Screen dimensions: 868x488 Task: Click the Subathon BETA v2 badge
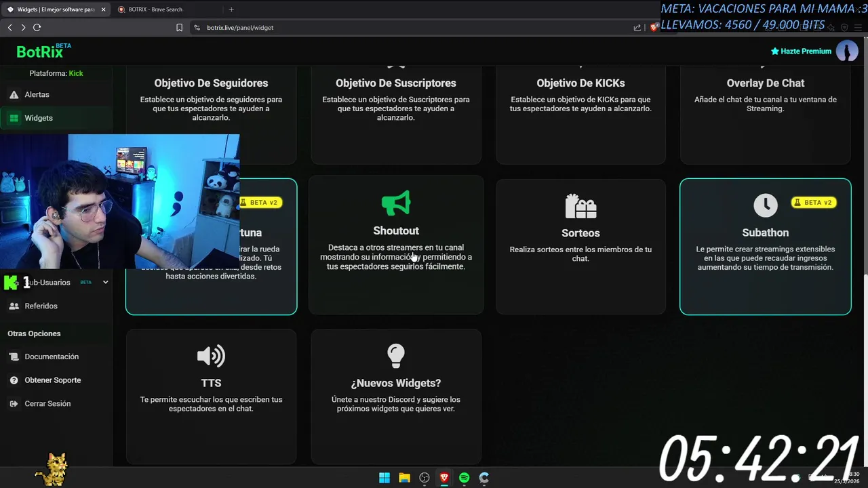point(813,203)
